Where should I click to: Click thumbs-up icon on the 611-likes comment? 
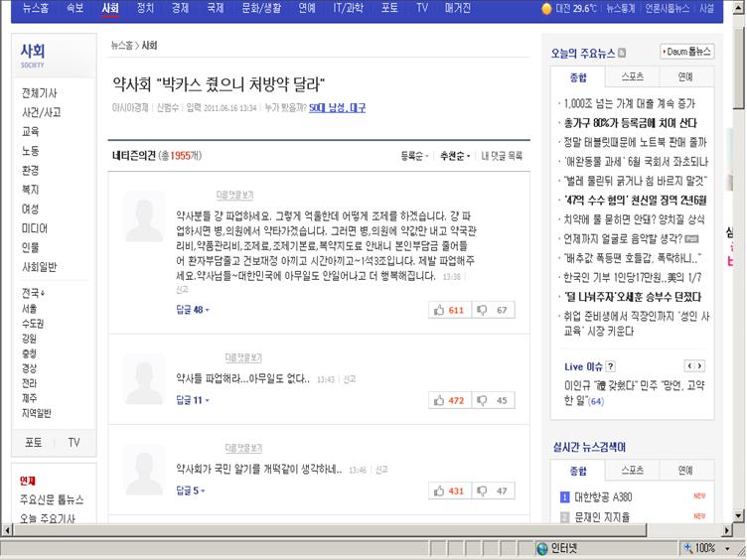tap(438, 311)
